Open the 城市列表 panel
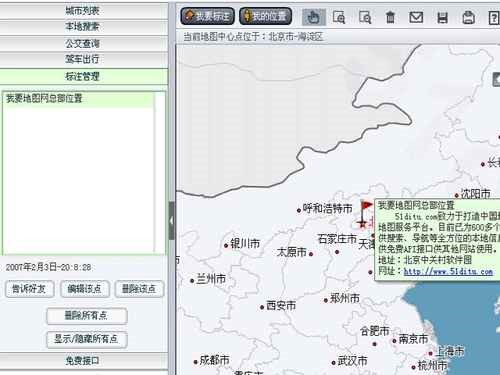The image size is (500, 375). [84, 11]
